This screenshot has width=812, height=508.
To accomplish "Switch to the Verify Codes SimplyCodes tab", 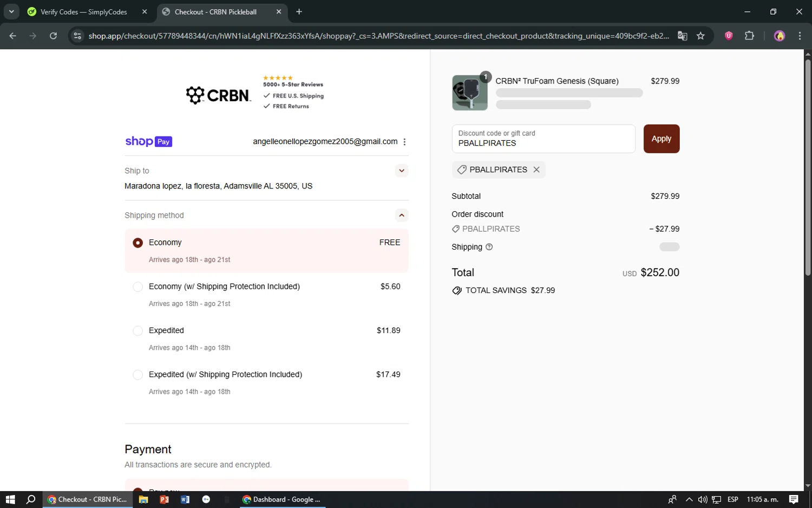I will pyautogui.click(x=84, y=12).
